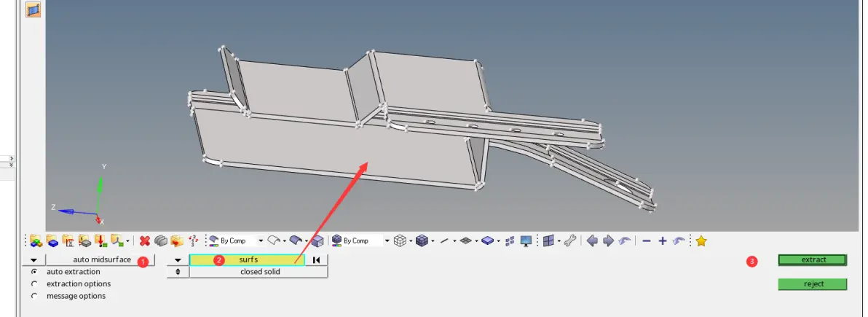Open the geometry By Comp color dropdown
The image size is (868, 317).
(x=261, y=241)
